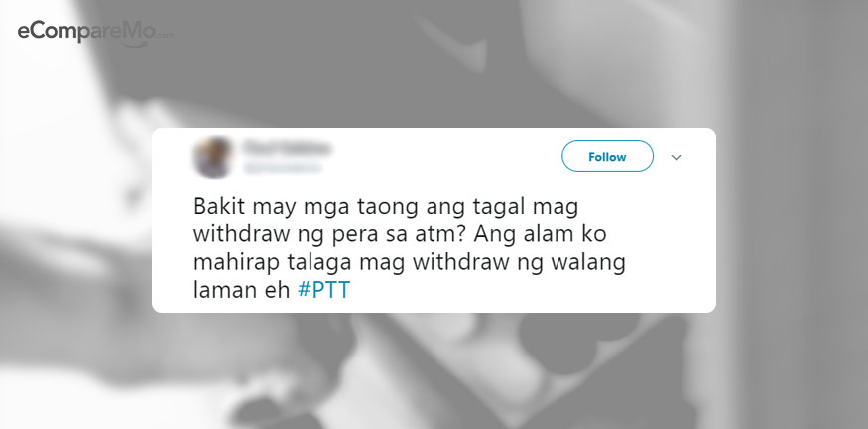The height and width of the screenshot is (429, 868).
Task: Select the blurred display name of the author
Action: 287,149
